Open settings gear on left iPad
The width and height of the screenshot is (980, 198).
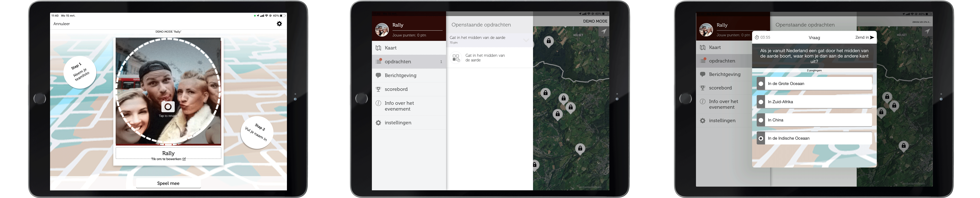tap(279, 24)
